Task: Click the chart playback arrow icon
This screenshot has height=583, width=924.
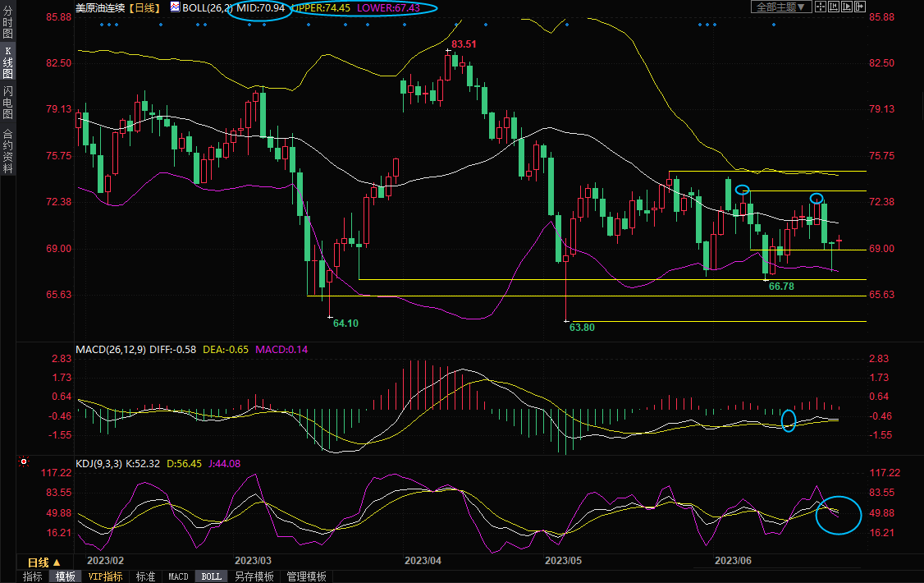Action: (x=847, y=7)
